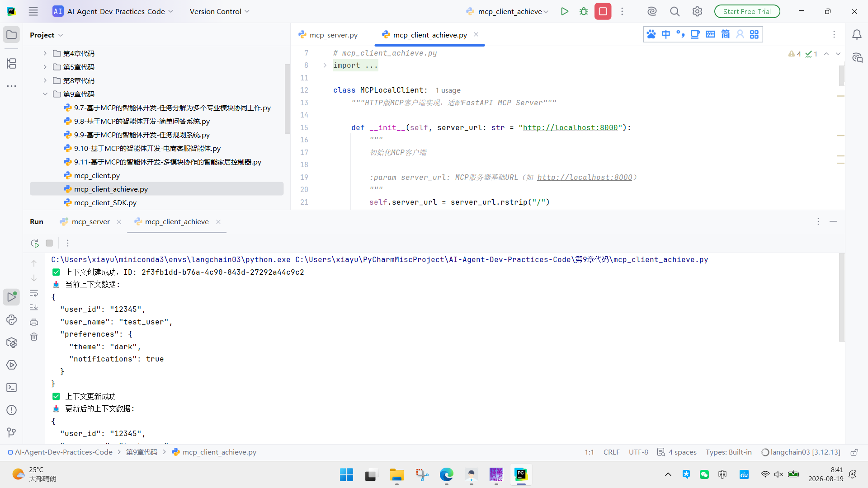Expand the 第8章代码 folder
Screen dimensions: 868x488
[x=45, y=80]
